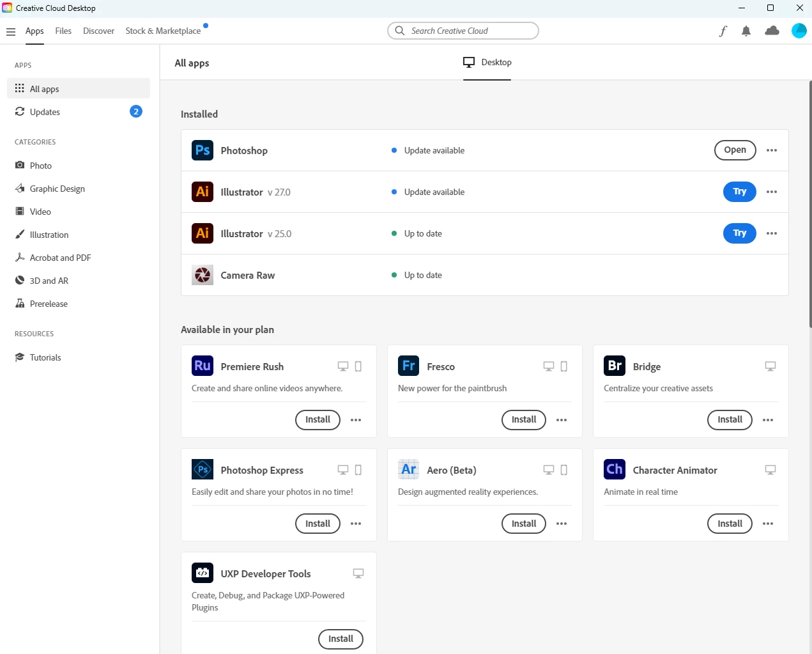Check the cloud sync status icon
Screen dimensions: 812x654
click(x=772, y=31)
